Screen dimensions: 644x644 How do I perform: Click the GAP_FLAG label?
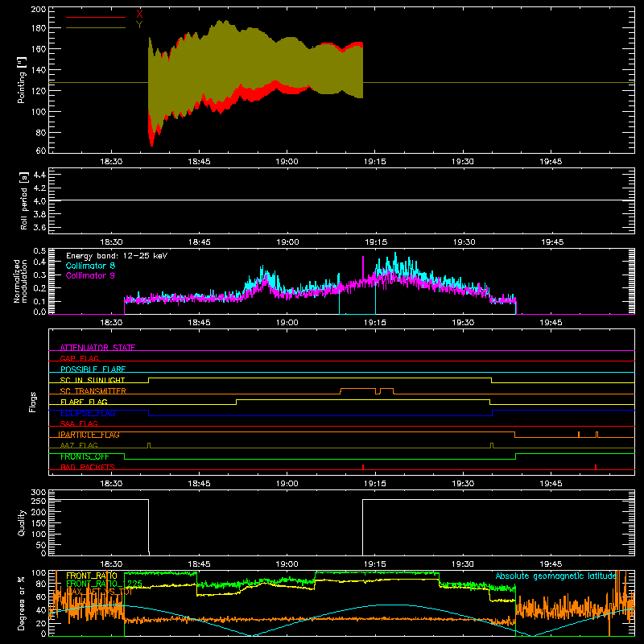(79, 358)
